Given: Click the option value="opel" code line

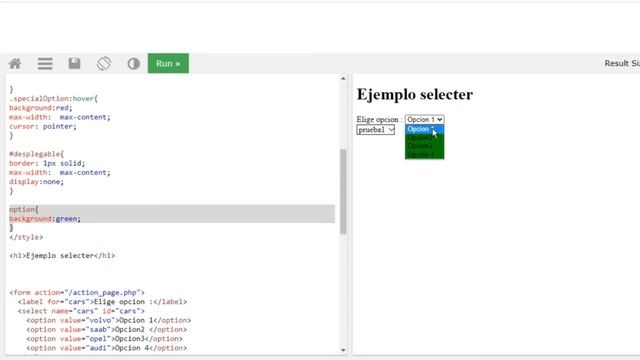Looking at the screenshot, I should pos(104,339).
